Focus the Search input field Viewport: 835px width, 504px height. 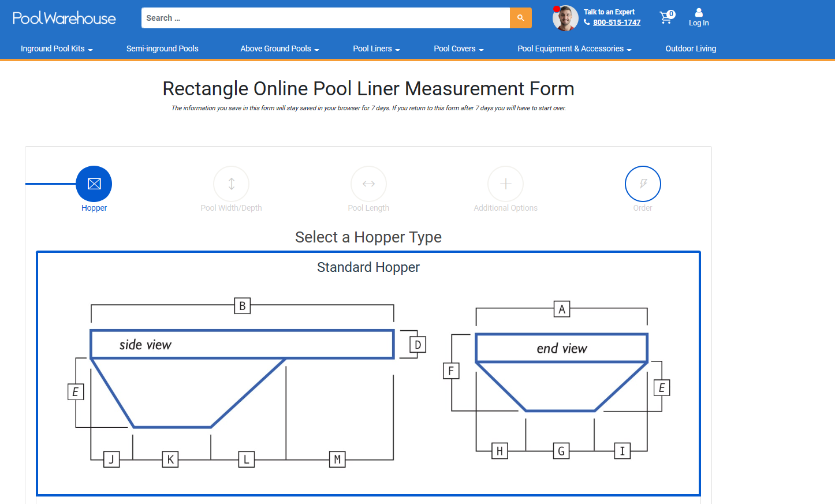click(x=325, y=18)
